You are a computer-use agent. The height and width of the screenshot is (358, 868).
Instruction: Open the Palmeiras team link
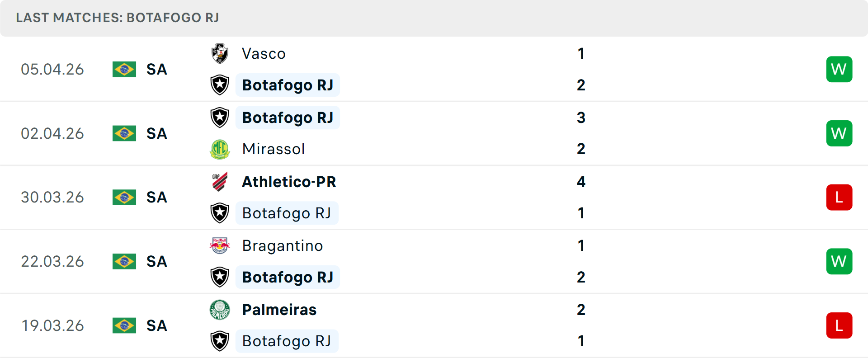279,310
